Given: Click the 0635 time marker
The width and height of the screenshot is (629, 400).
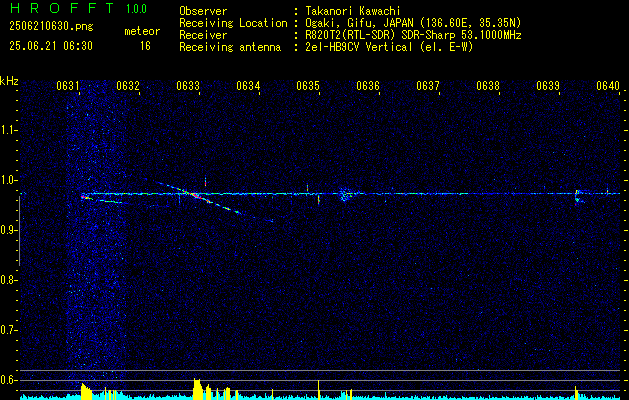Looking at the screenshot, I should coord(308,86).
